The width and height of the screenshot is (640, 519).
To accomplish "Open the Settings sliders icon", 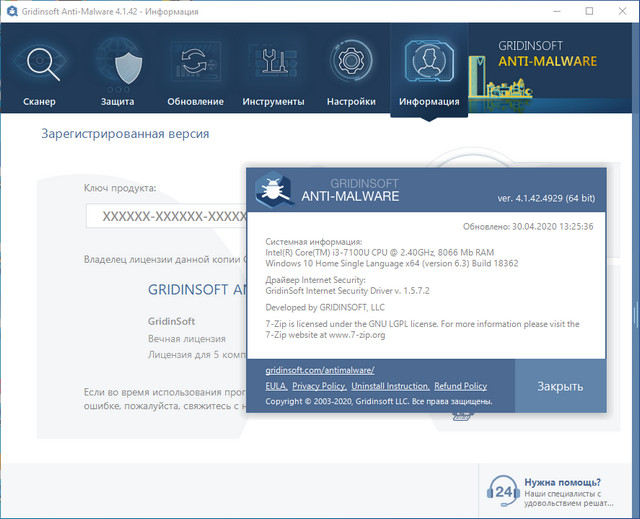I will [x=351, y=64].
